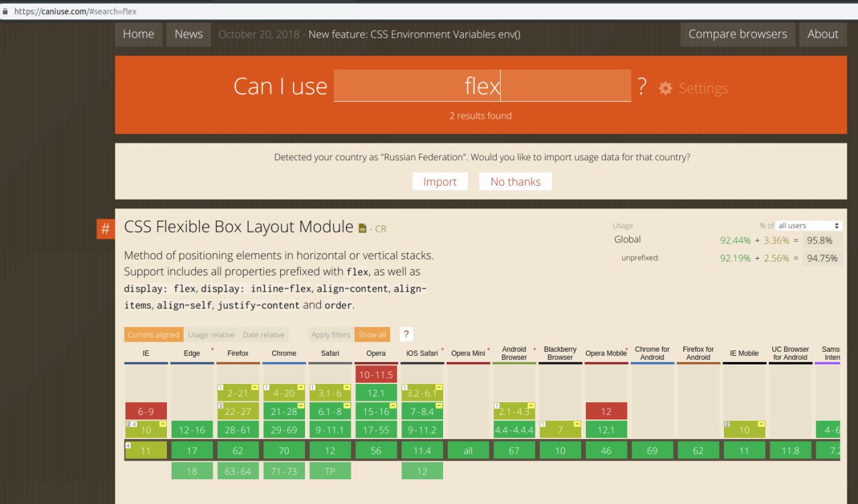
Task: Click the Opera 12.1 cell
Action: [x=376, y=393]
